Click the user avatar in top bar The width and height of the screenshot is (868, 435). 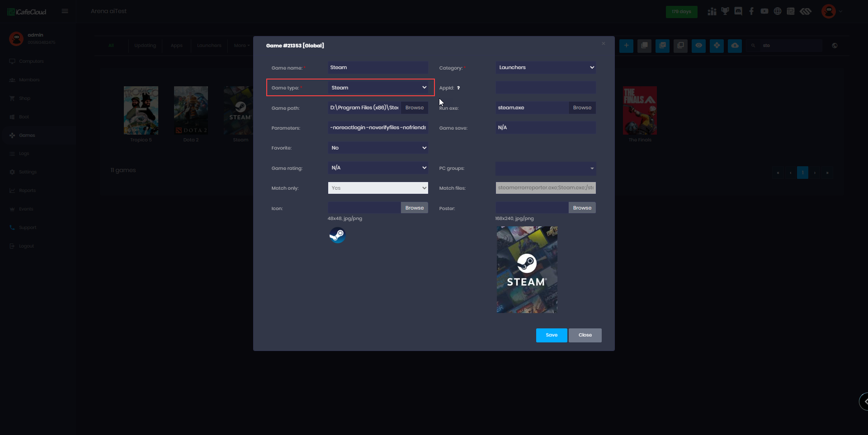[x=828, y=11]
